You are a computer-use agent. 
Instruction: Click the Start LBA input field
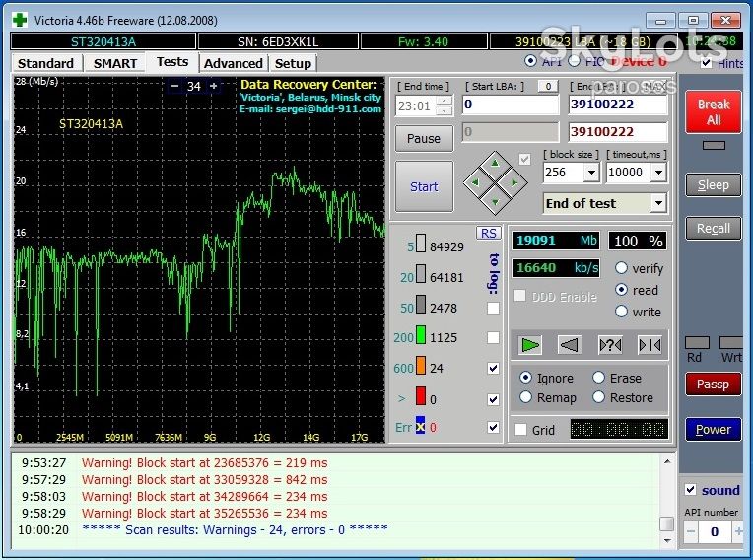(x=511, y=105)
